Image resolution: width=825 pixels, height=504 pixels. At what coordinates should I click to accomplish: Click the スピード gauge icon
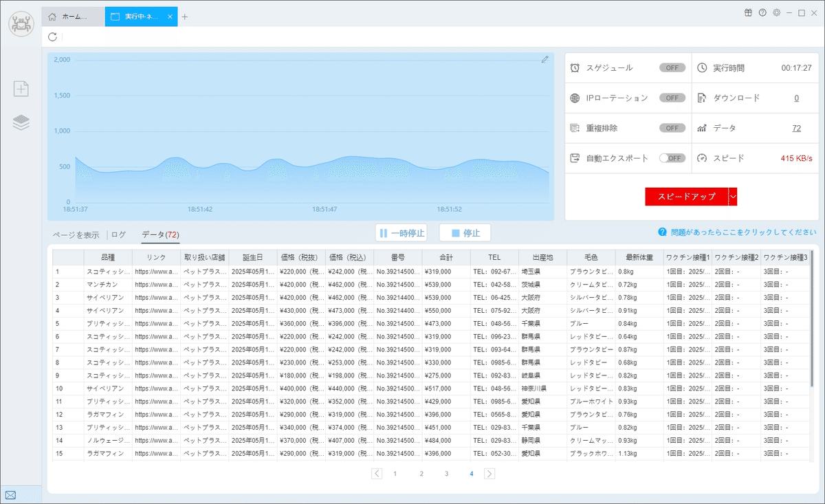(702, 158)
